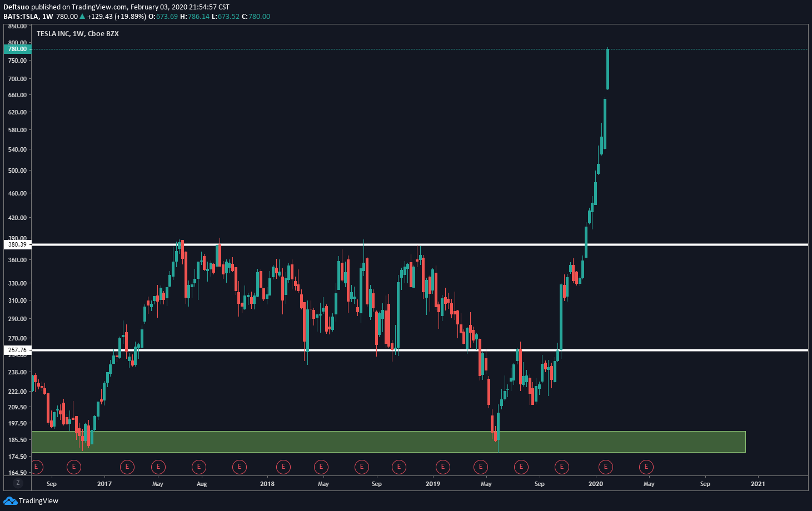Click the 850.00 price axis label
812x511 pixels.
17,26
